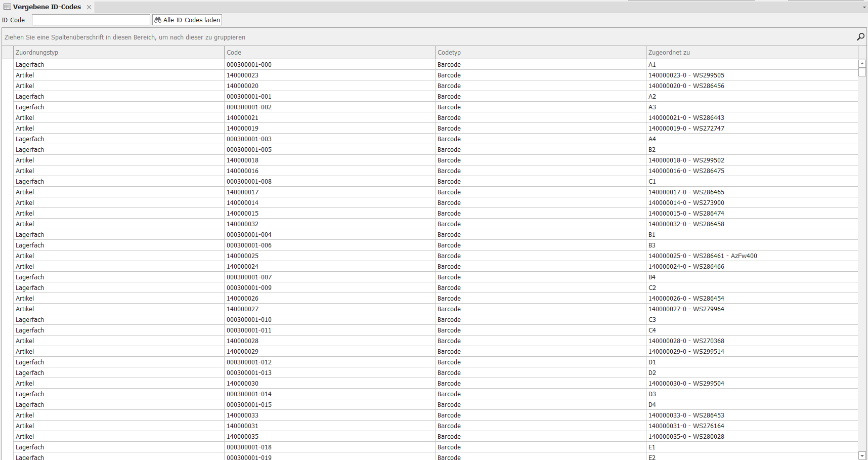Image resolution: width=868 pixels, height=460 pixels.
Task: Sort by the Zuordnungstyp column header
Action: click(x=119, y=53)
